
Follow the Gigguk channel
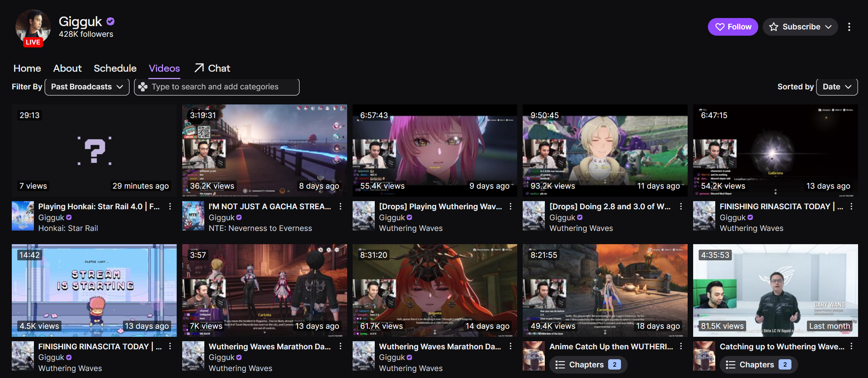click(733, 27)
